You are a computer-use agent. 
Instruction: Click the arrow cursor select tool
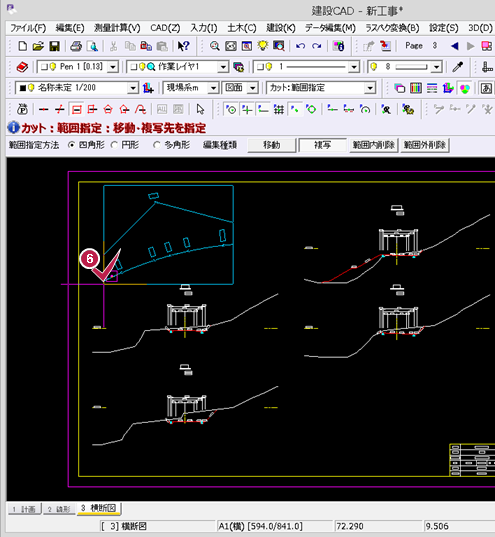coord(200,109)
